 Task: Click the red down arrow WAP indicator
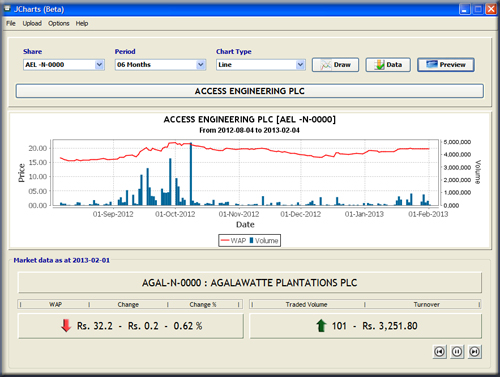click(x=66, y=326)
